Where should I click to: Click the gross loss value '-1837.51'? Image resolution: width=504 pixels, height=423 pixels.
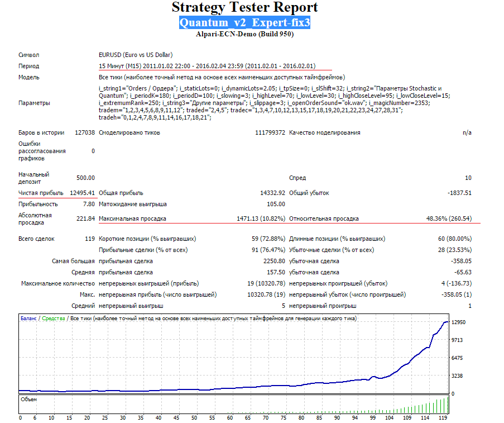(460, 193)
